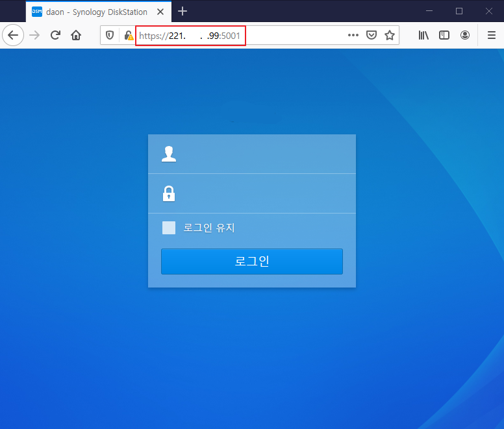Open the browser home page
504x429 pixels.
76,35
